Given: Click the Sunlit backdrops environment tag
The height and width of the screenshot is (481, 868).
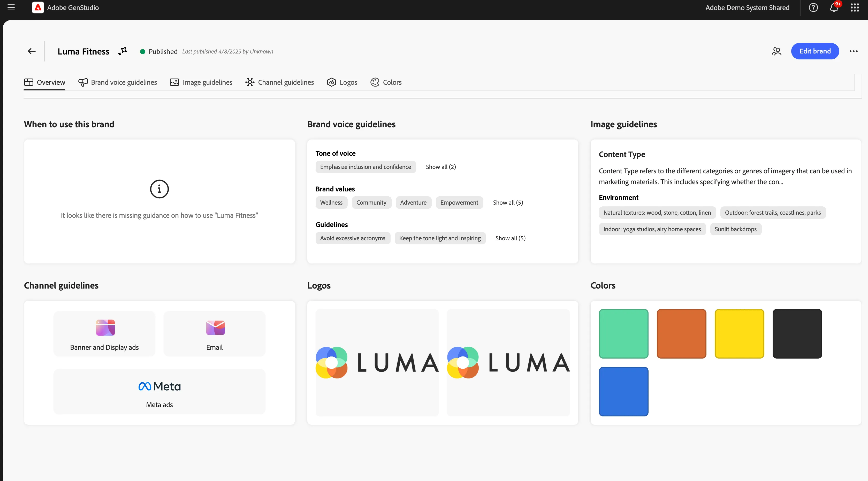Looking at the screenshot, I should 736,229.
